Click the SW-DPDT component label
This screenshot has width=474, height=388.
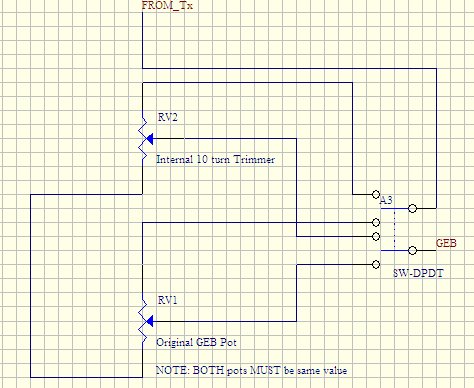[x=418, y=274]
